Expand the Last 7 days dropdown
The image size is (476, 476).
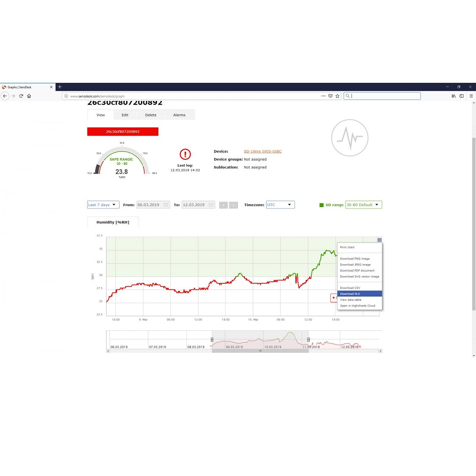coord(103,205)
